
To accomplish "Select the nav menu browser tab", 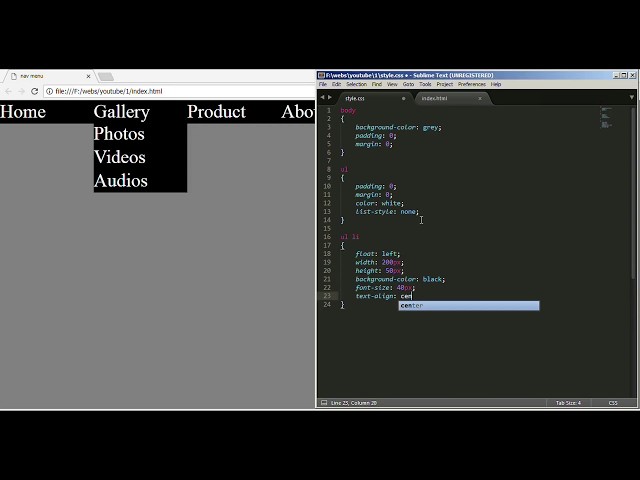I will [x=49, y=76].
